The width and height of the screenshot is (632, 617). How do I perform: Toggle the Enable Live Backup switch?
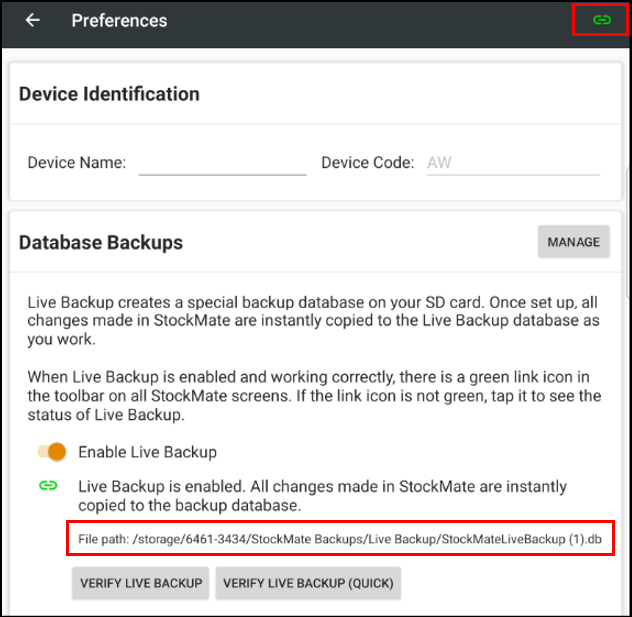pyautogui.click(x=52, y=452)
